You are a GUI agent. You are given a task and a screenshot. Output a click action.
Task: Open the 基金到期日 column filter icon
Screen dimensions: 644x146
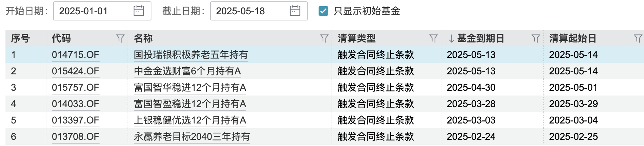click(x=536, y=39)
